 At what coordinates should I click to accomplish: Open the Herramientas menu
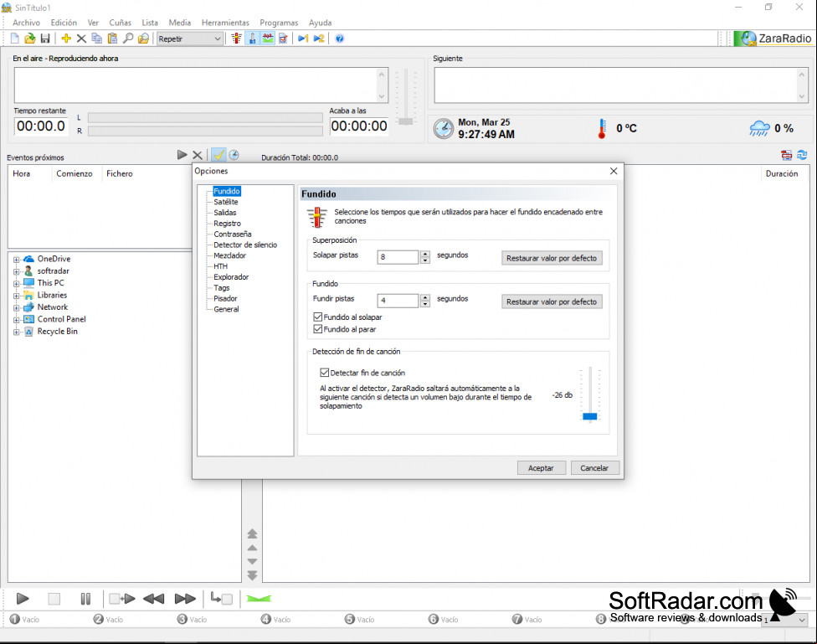pos(225,23)
